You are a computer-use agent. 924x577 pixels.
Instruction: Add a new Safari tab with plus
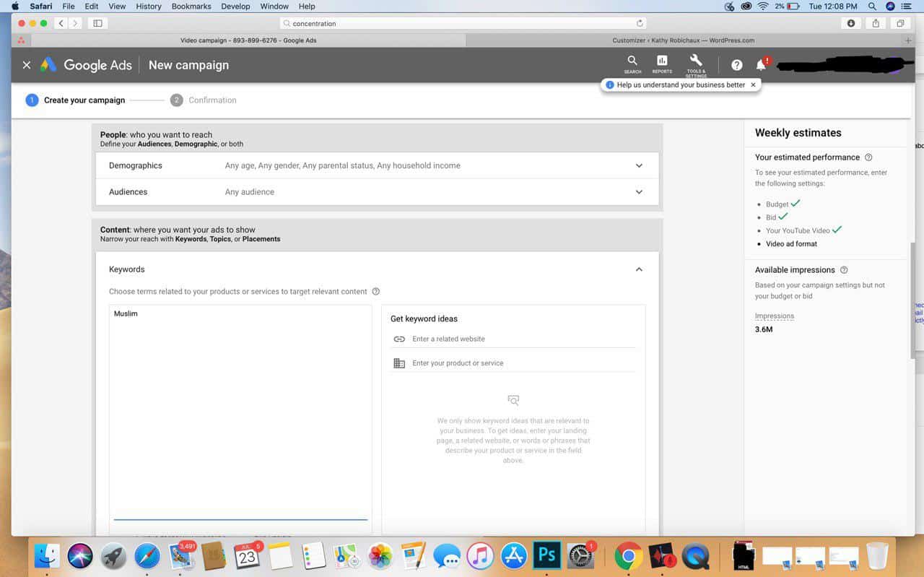(908, 40)
